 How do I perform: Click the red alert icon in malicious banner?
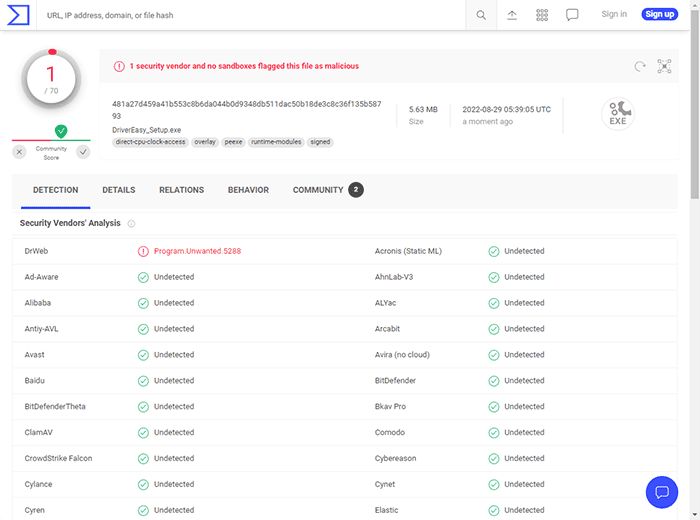[119, 66]
